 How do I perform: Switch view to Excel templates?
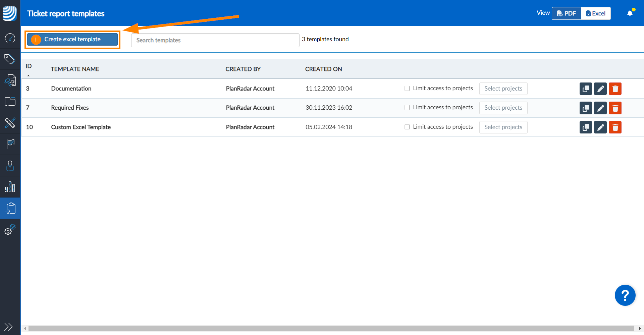(595, 13)
